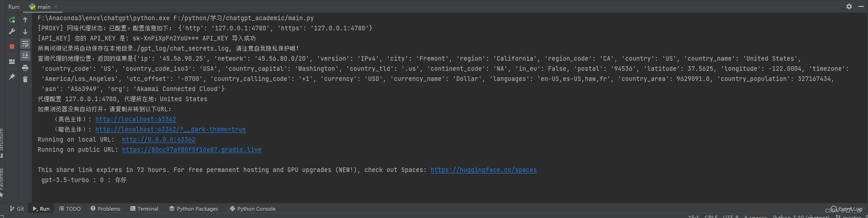Toggle scroll to end of console

pyautogui.click(x=25, y=56)
